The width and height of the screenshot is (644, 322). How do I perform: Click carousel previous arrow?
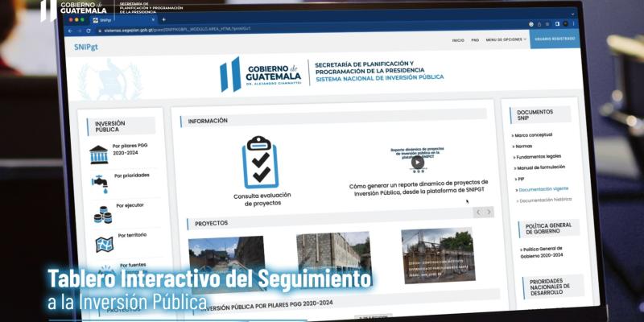click(x=478, y=213)
